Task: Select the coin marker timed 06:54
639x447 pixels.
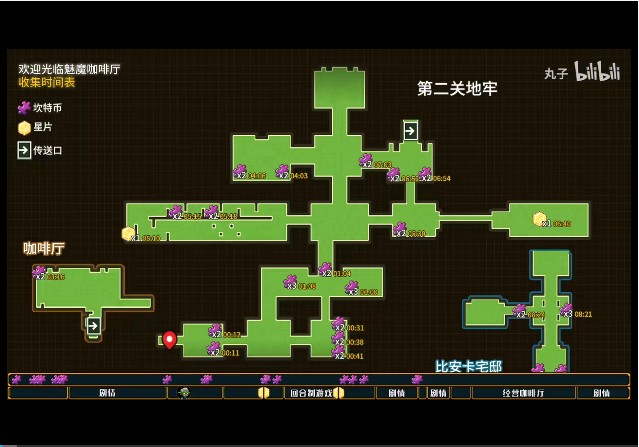Action: (x=425, y=174)
